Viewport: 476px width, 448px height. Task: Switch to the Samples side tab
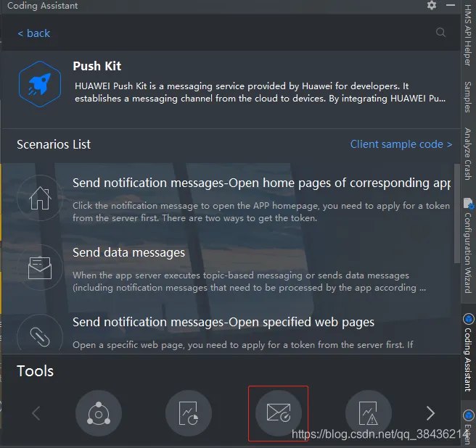(468, 96)
